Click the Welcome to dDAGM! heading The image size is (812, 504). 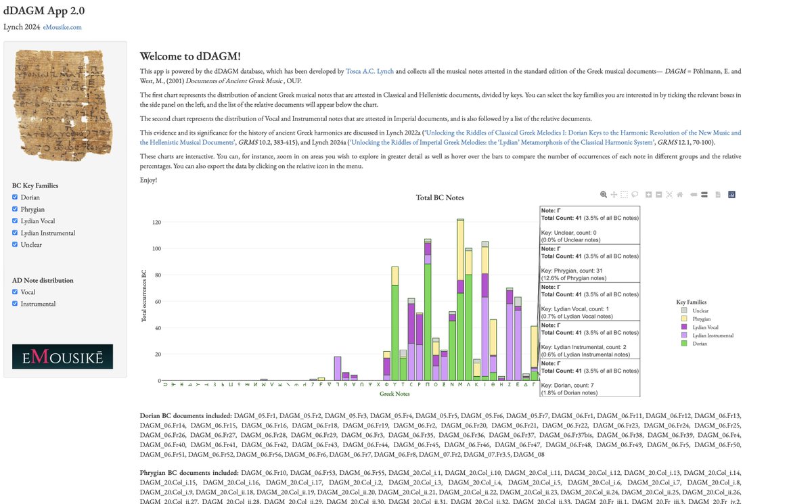pos(190,57)
